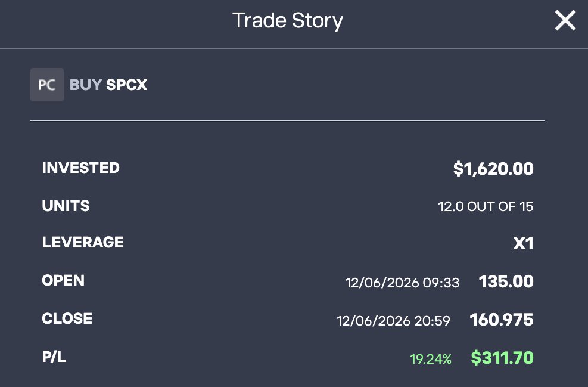Screen dimensions: 588x387
Task: Select the $1,620.00 invested amount
Action: point(493,169)
